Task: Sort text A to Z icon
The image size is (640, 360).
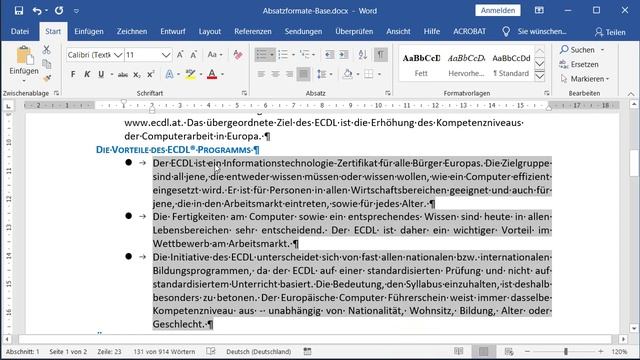Action: coord(362,54)
